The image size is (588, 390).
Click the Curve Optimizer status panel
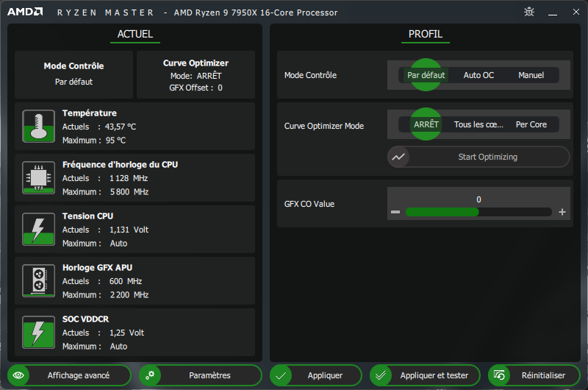(196, 74)
